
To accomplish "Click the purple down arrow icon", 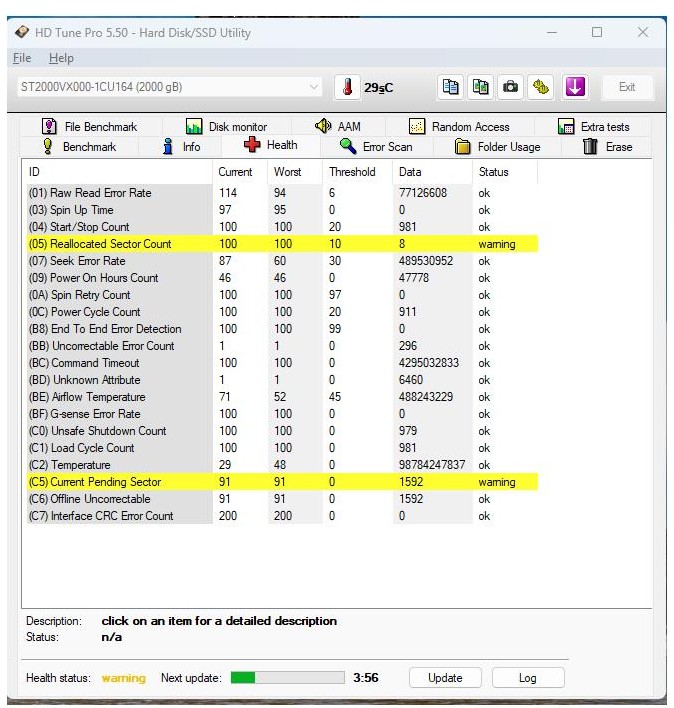I will (x=574, y=87).
